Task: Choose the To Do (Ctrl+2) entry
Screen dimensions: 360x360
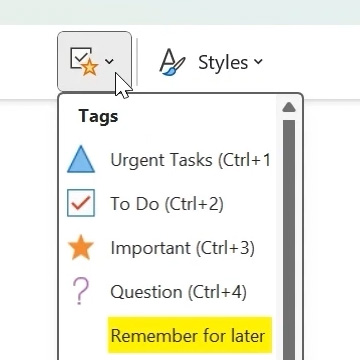Action: [x=167, y=204]
